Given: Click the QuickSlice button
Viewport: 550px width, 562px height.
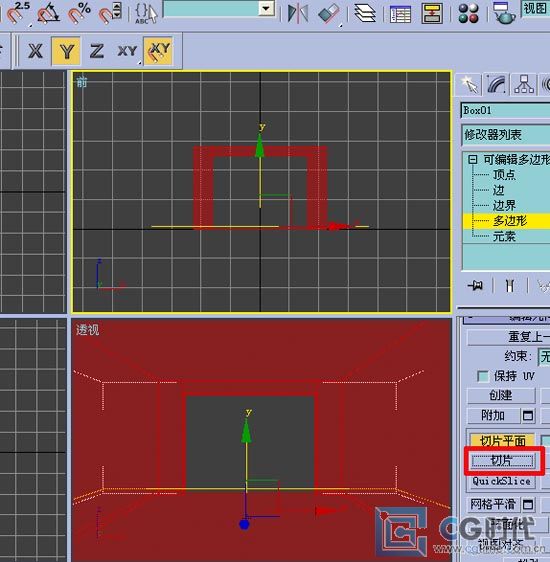Looking at the screenshot, I should [501, 481].
